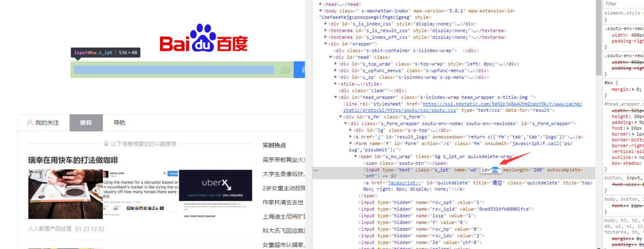
Task: Open hot topic 女童超市认错家
Action: tap(284, 245)
